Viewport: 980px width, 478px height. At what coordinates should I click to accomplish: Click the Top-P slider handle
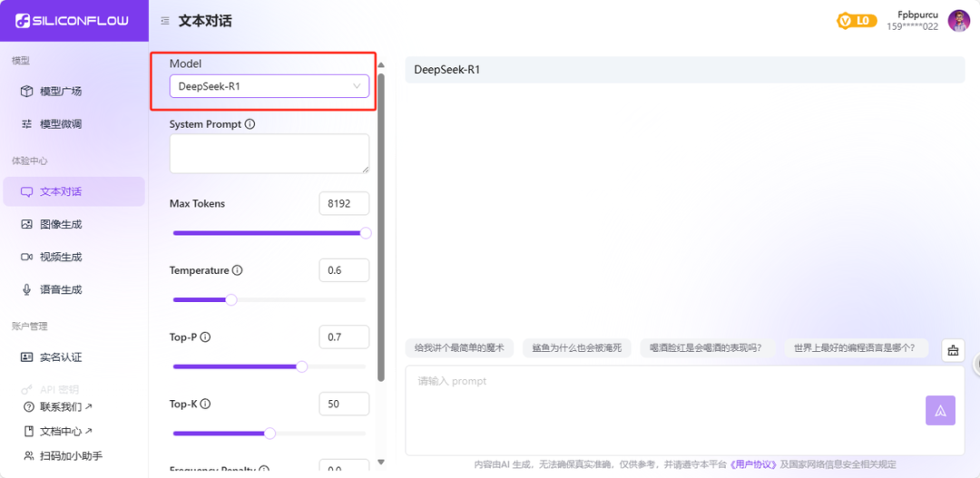(301, 366)
